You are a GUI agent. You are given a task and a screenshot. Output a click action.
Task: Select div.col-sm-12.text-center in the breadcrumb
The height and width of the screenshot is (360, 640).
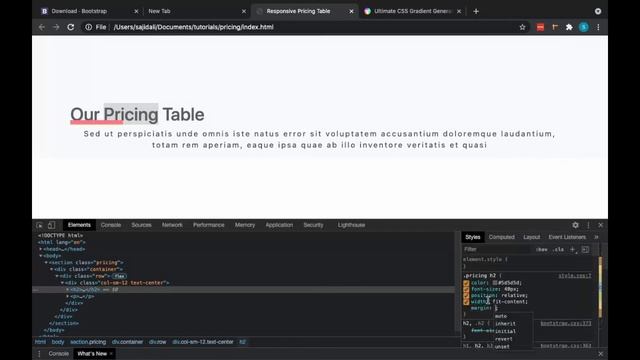pyautogui.click(x=202, y=342)
